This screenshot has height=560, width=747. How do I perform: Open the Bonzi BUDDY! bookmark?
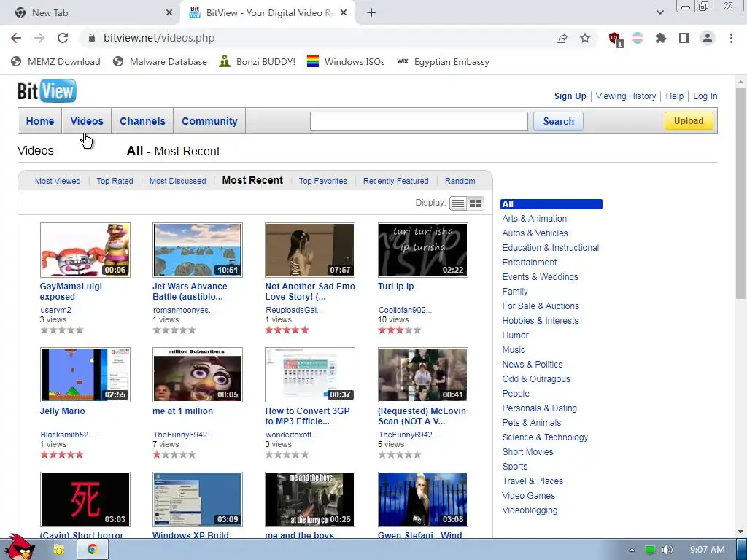point(258,62)
